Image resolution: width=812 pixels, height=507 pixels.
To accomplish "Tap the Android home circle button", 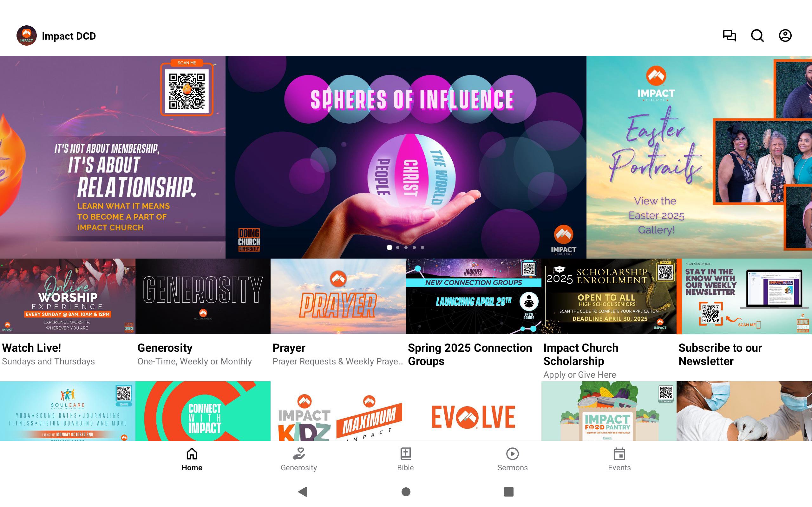I will pyautogui.click(x=406, y=491).
